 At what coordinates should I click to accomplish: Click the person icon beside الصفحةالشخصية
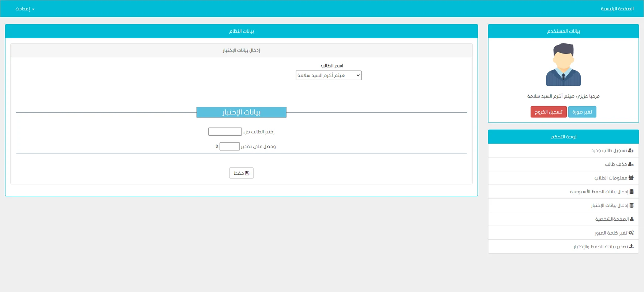coord(632,219)
